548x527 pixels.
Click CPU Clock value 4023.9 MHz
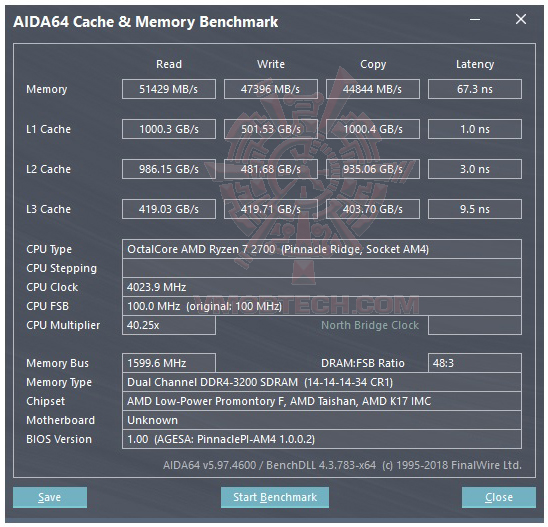(x=322, y=287)
